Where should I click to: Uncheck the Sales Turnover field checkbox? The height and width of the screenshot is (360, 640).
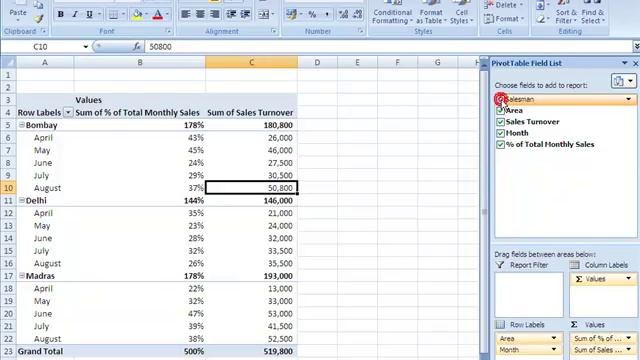click(x=500, y=122)
